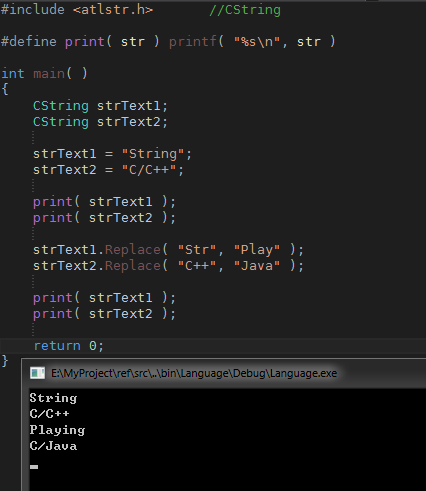The height and width of the screenshot is (491, 426).
Task: Click the //CString comment
Action: tap(245, 10)
